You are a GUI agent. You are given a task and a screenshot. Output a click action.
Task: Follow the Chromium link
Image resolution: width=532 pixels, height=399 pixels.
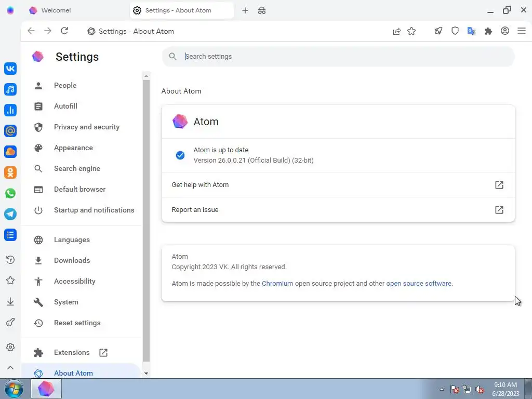(277, 284)
